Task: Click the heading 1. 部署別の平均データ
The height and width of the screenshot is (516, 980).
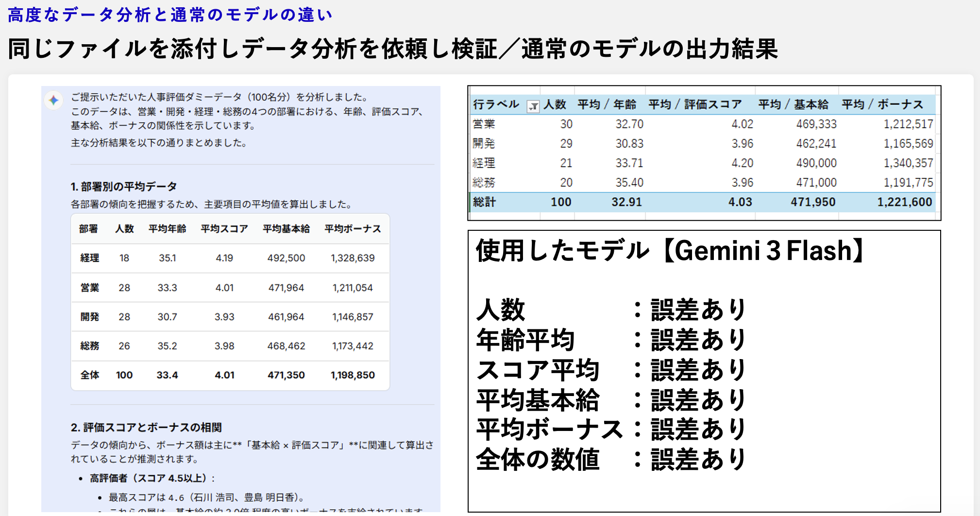Action: (123, 187)
